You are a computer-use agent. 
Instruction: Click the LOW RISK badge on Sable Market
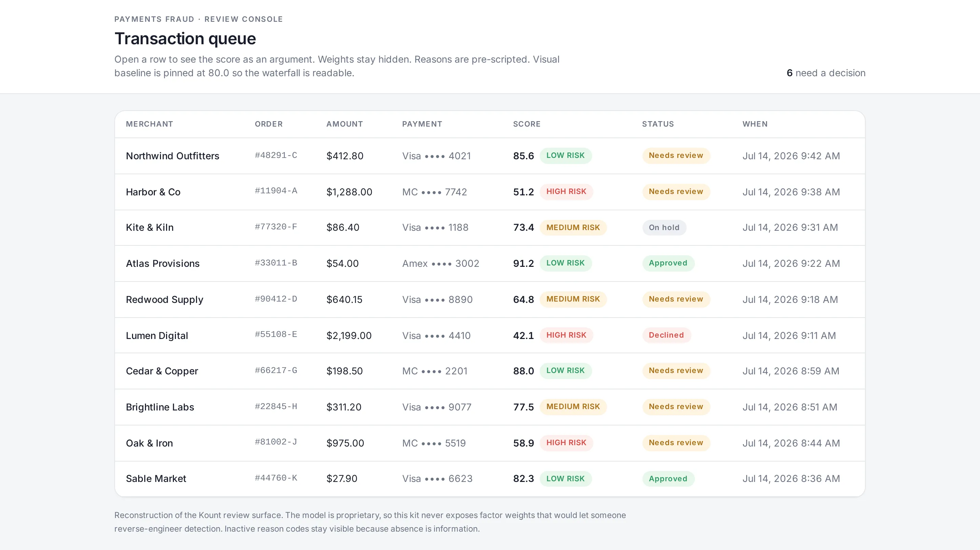tap(565, 479)
